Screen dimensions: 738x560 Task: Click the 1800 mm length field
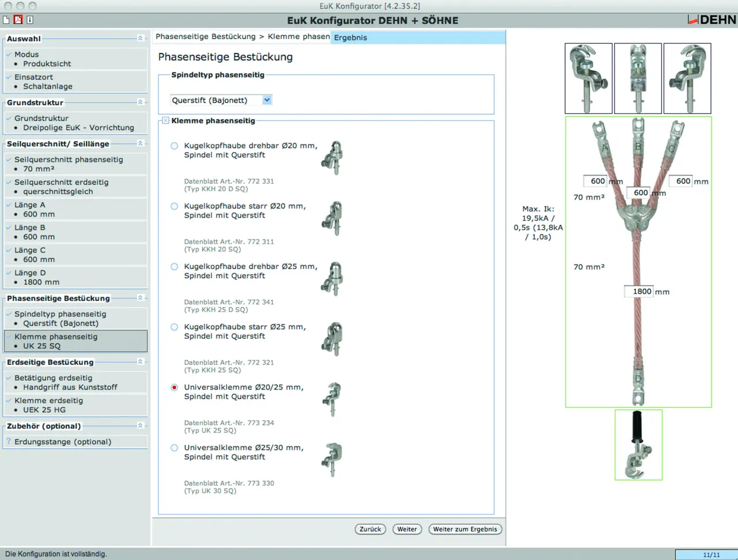point(641,292)
